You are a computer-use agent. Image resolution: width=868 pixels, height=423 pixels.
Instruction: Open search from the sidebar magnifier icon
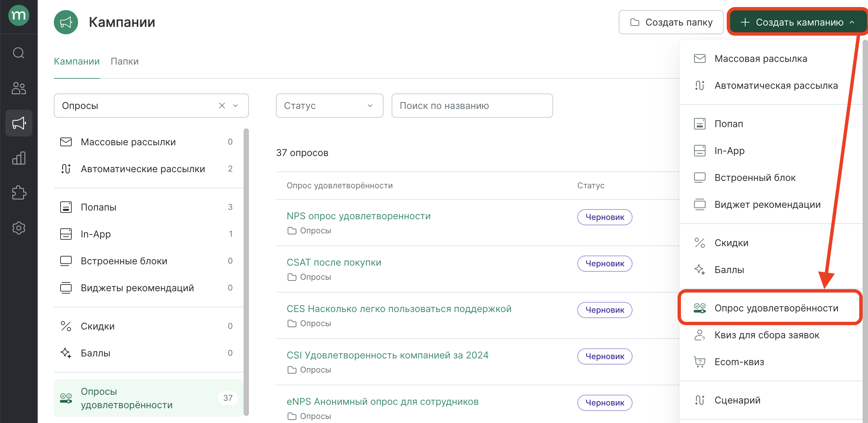tap(19, 53)
